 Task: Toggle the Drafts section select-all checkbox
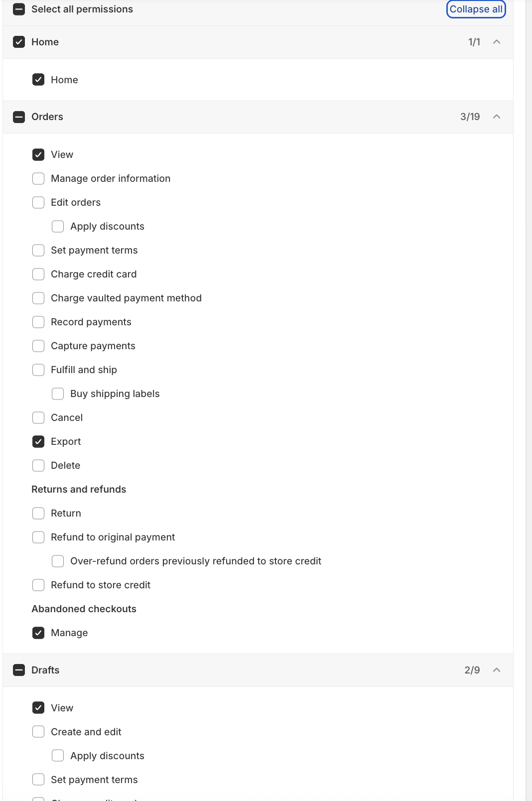18,670
